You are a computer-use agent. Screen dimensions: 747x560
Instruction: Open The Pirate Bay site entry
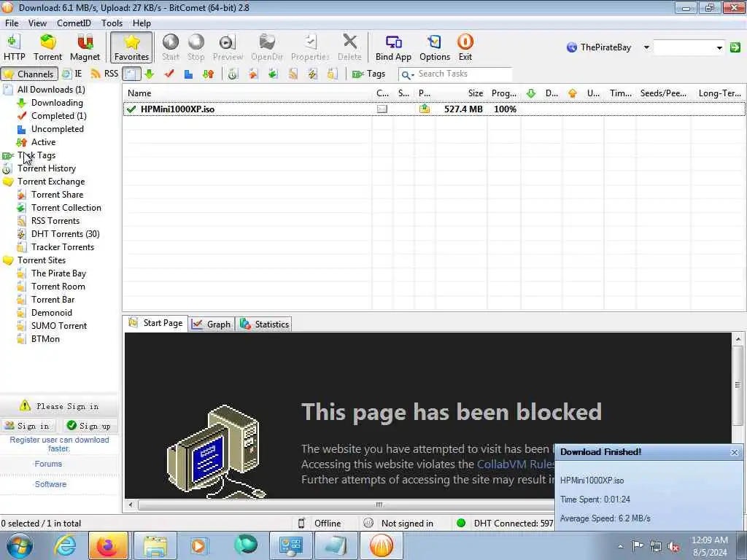coord(58,273)
